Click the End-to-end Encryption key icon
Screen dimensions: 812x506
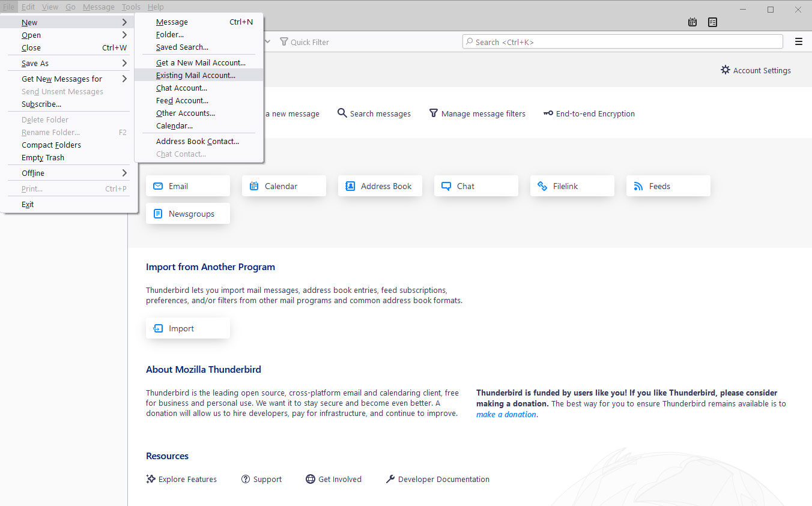coord(548,113)
